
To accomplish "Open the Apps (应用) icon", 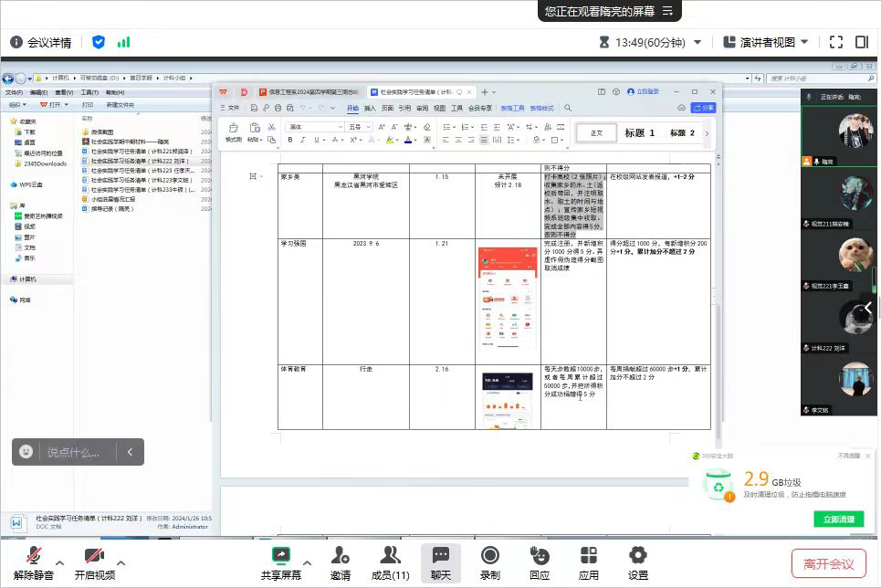I will click(588, 562).
